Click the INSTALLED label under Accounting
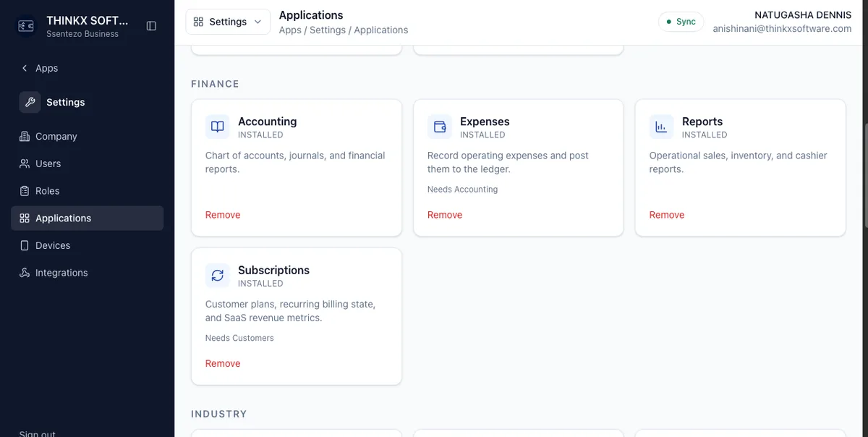The width and height of the screenshot is (868, 437). pos(260,135)
